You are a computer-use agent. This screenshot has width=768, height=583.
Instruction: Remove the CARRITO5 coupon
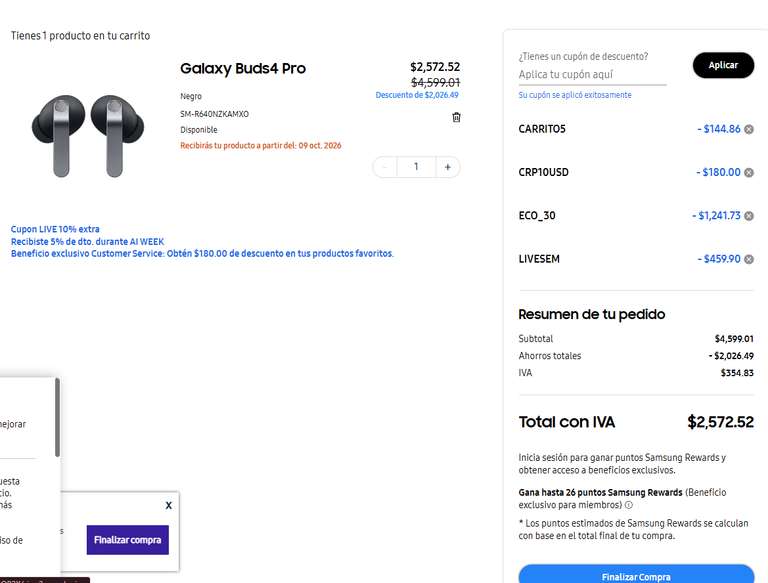(x=749, y=129)
